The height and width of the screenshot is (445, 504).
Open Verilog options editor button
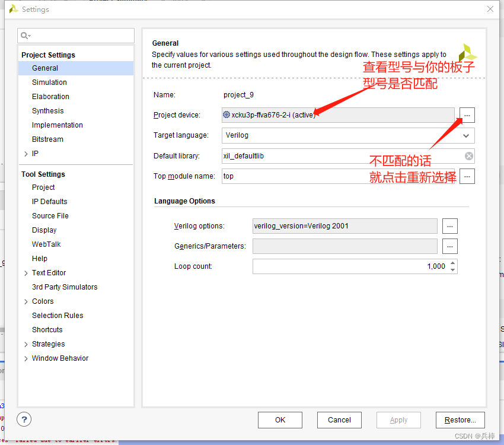[x=449, y=226]
